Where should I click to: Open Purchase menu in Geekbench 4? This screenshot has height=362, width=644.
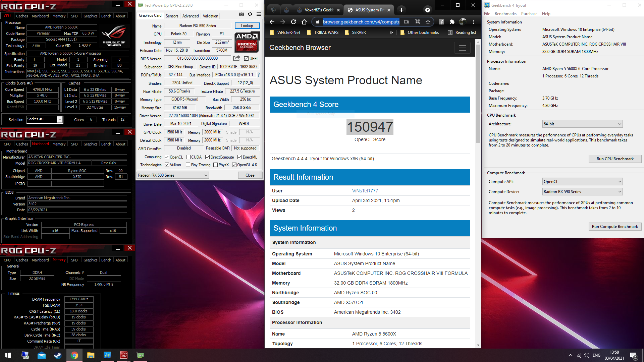(x=529, y=14)
